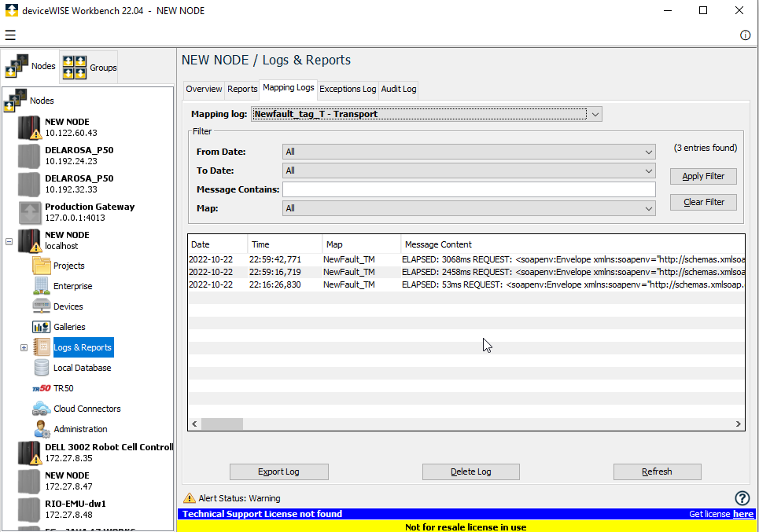Open the Administration user icon

tap(42, 429)
